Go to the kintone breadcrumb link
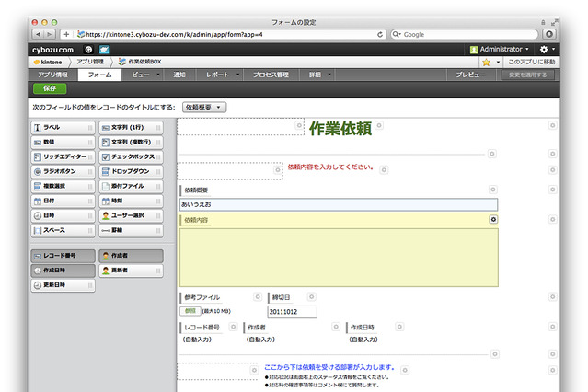 (48, 63)
